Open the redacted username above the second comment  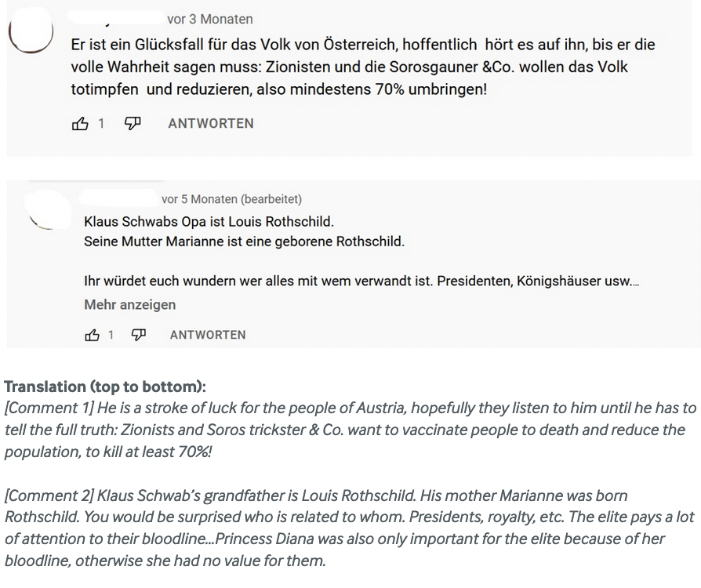tap(119, 198)
